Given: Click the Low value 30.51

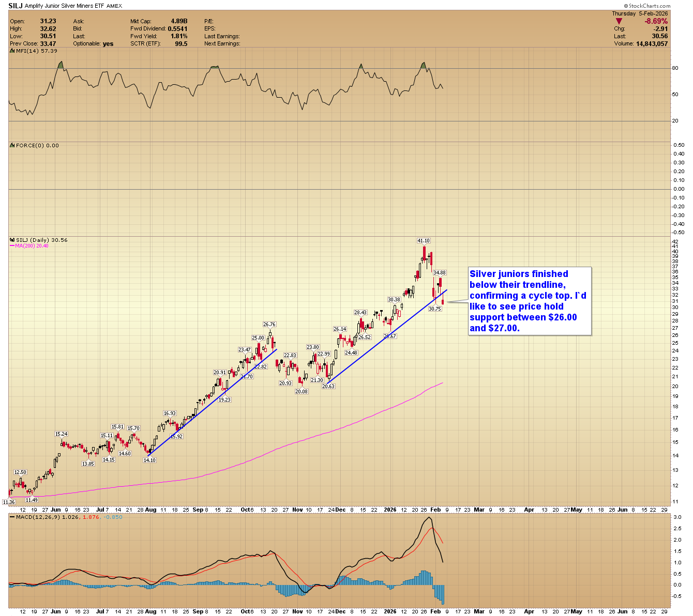Looking at the screenshot, I should pyautogui.click(x=48, y=36).
